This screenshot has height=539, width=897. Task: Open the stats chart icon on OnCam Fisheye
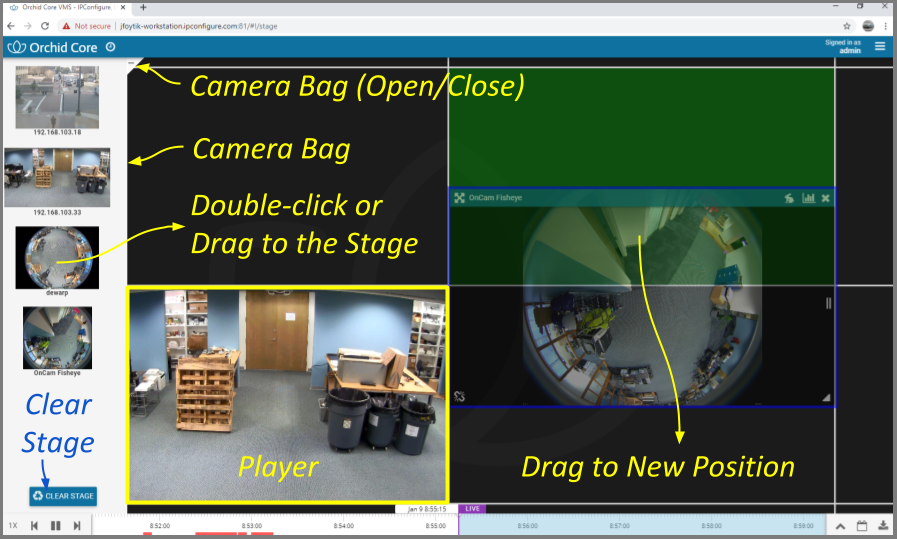click(808, 198)
